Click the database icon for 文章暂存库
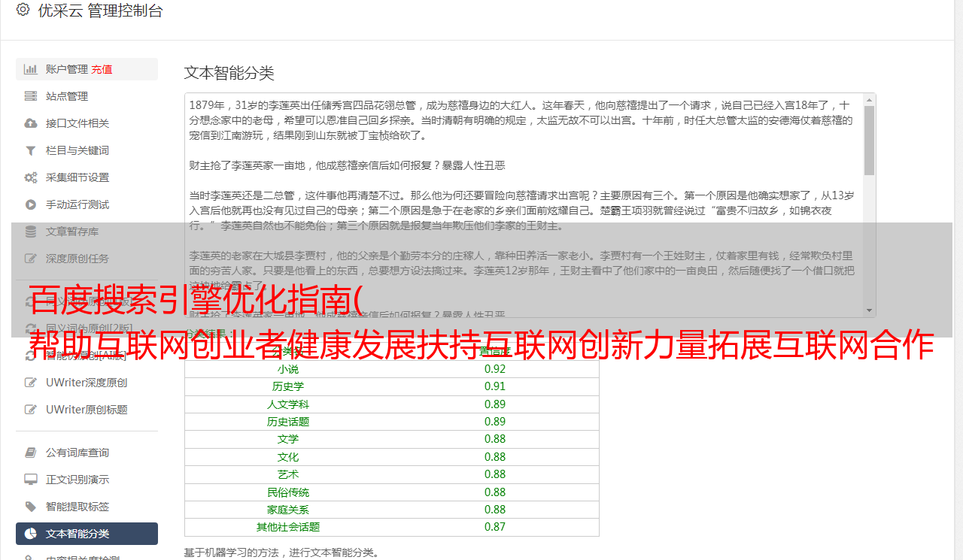Screen dimensions: 963x560 click(31, 232)
